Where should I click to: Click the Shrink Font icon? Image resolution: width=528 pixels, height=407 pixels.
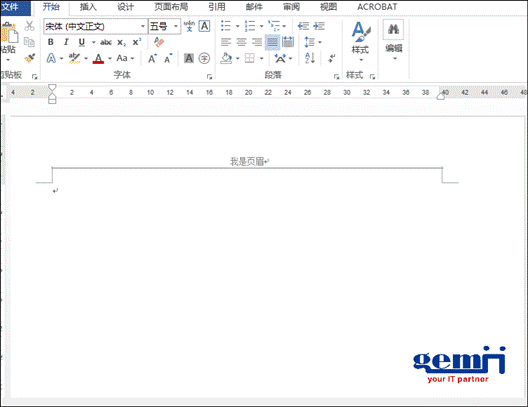point(168,59)
